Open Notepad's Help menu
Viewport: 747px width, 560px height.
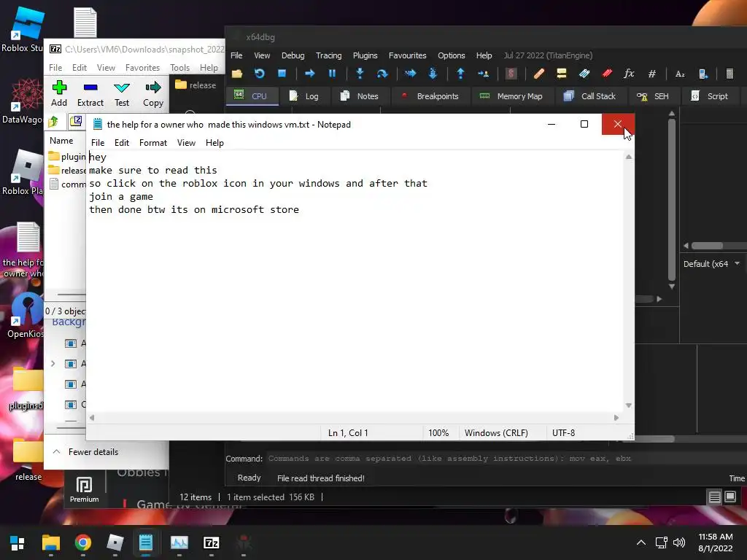214,143
